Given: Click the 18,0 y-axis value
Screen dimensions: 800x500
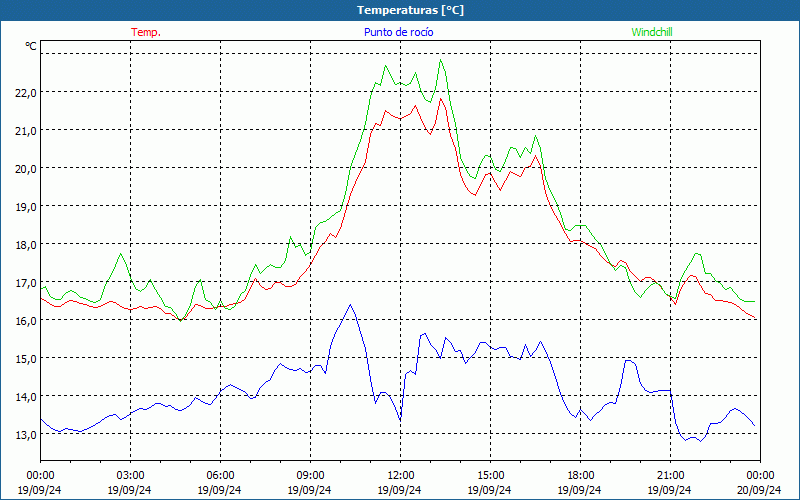Looking at the screenshot, I should (x=26, y=244).
